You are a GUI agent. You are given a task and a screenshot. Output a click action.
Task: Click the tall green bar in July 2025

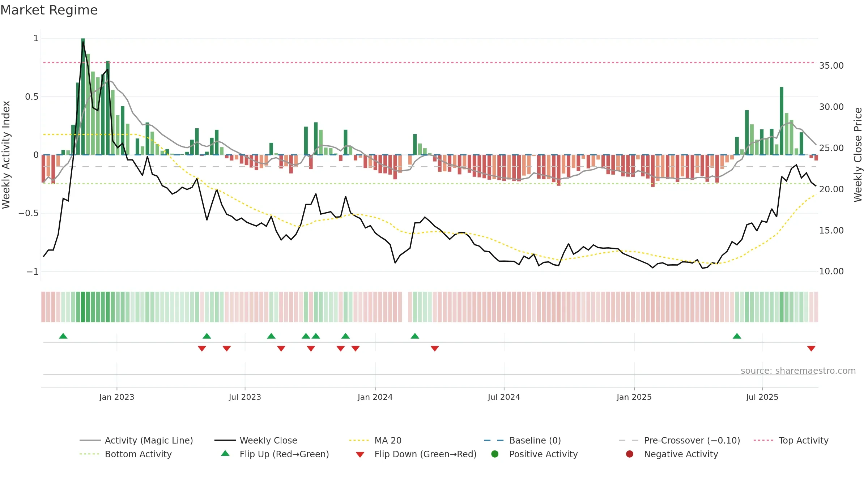[x=782, y=121]
